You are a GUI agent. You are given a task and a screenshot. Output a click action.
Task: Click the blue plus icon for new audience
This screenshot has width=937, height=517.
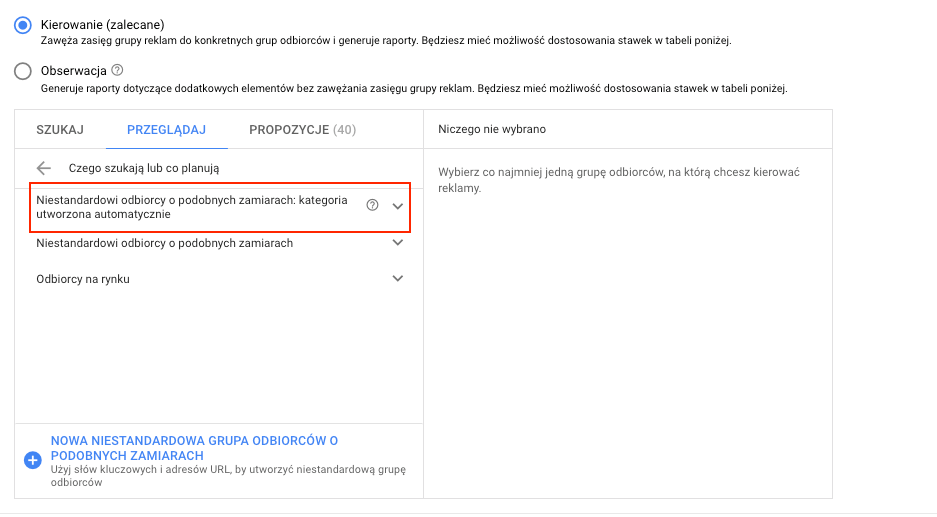click(32, 461)
